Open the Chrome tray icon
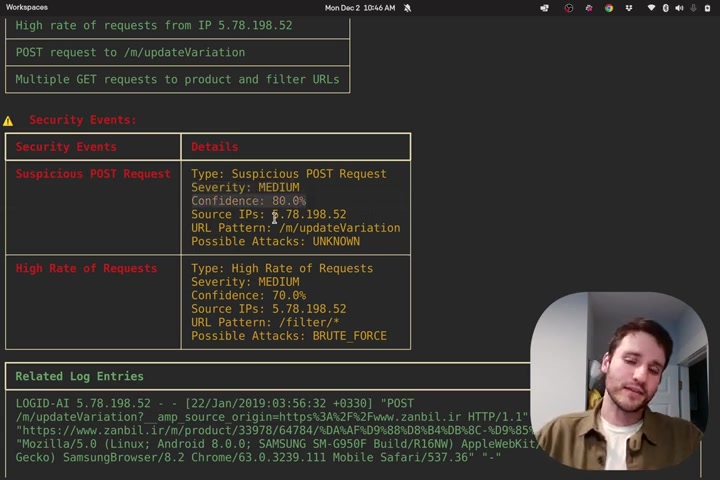The image size is (720, 480). (609, 8)
